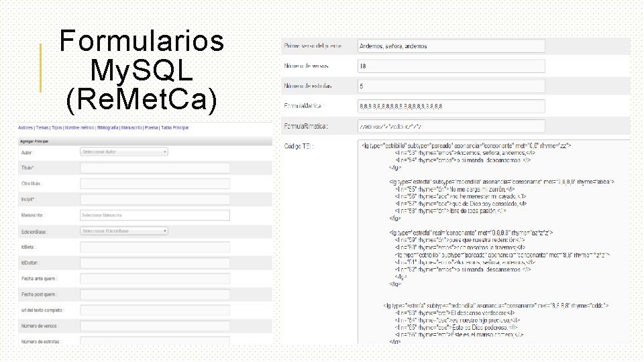Click the FormulaRimatica input field
The height and width of the screenshot is (362, 644).
coord(451,126)
